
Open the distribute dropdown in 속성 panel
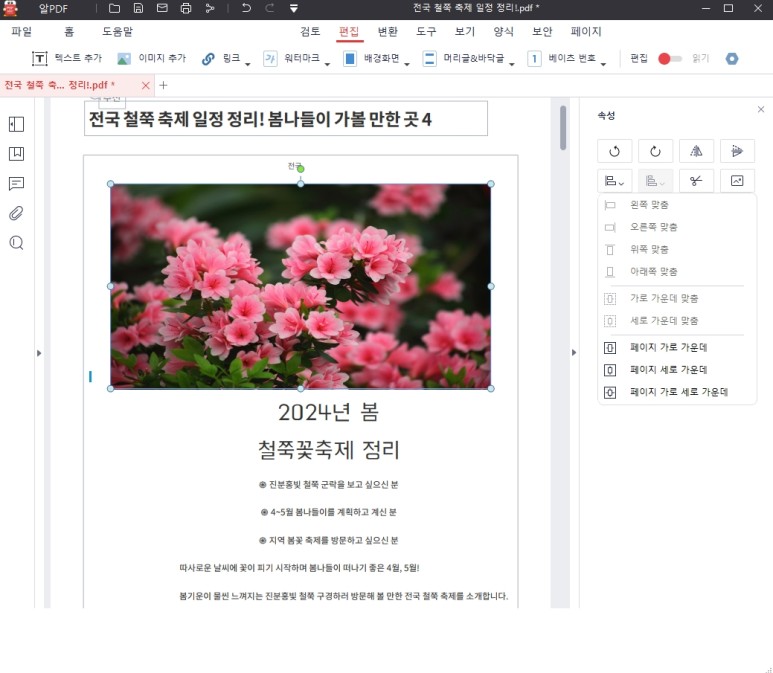tap(655, 181)
